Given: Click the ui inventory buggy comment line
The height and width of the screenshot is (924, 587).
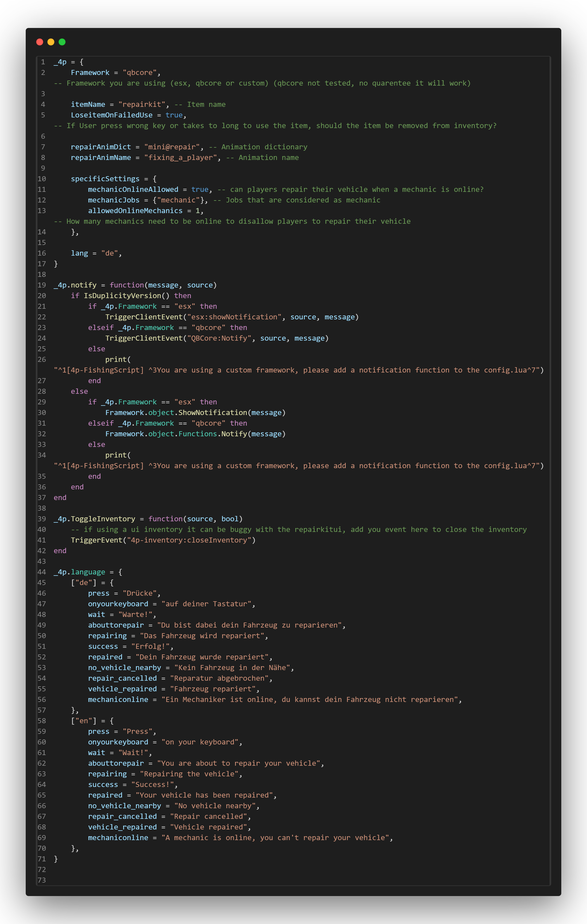Looking at the screenshot, I should [299, 529].
